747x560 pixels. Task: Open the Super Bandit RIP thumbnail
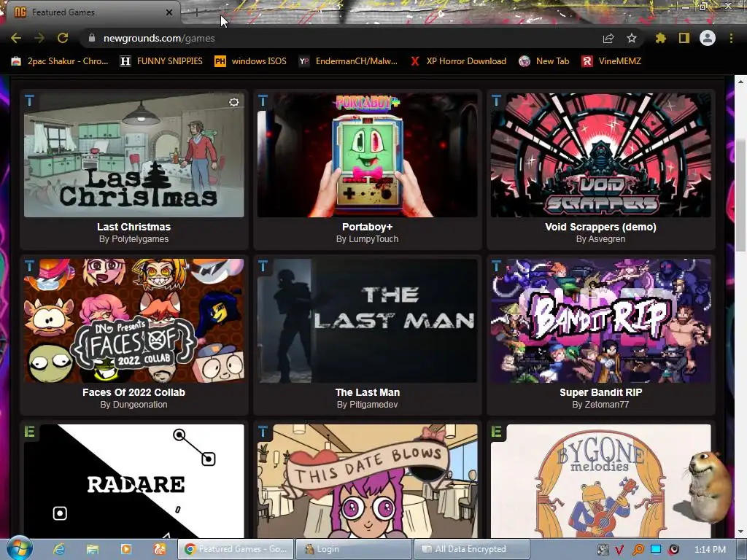pos(601,321)
